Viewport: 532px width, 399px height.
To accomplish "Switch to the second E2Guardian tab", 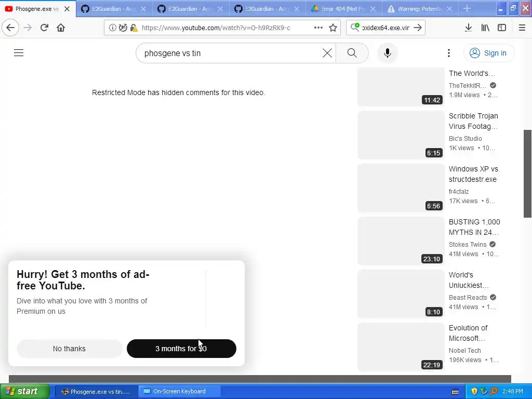I will click(x=190, y=9).
